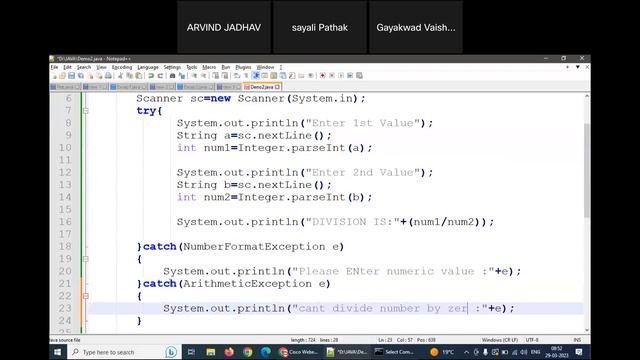Click the Open file toolbar icon
The width and height of the screenshot is (640, 360).
click(x=62, y=76)
